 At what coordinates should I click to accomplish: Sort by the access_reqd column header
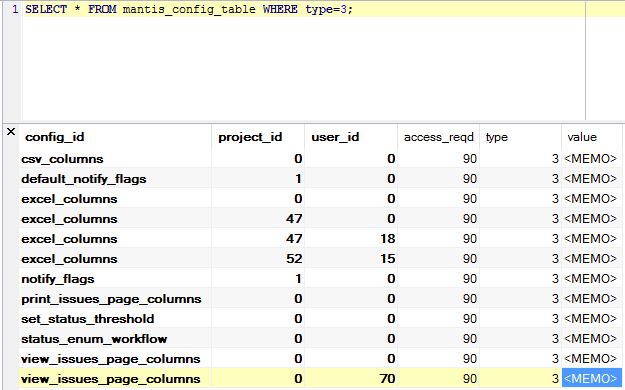438,137
